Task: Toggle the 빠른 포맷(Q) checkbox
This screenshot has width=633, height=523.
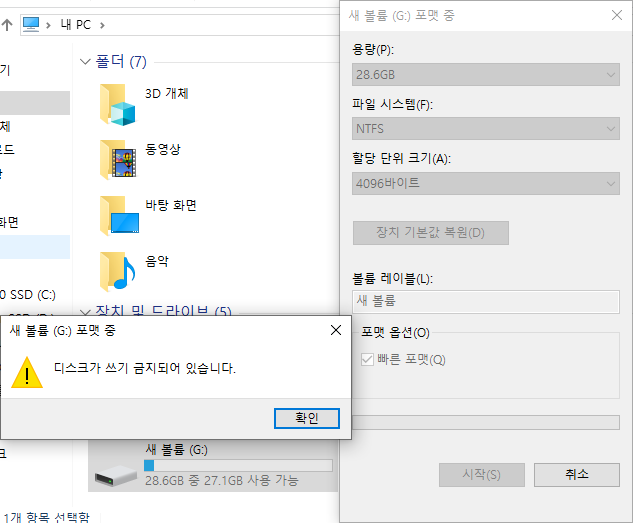Action: point(367,359)
